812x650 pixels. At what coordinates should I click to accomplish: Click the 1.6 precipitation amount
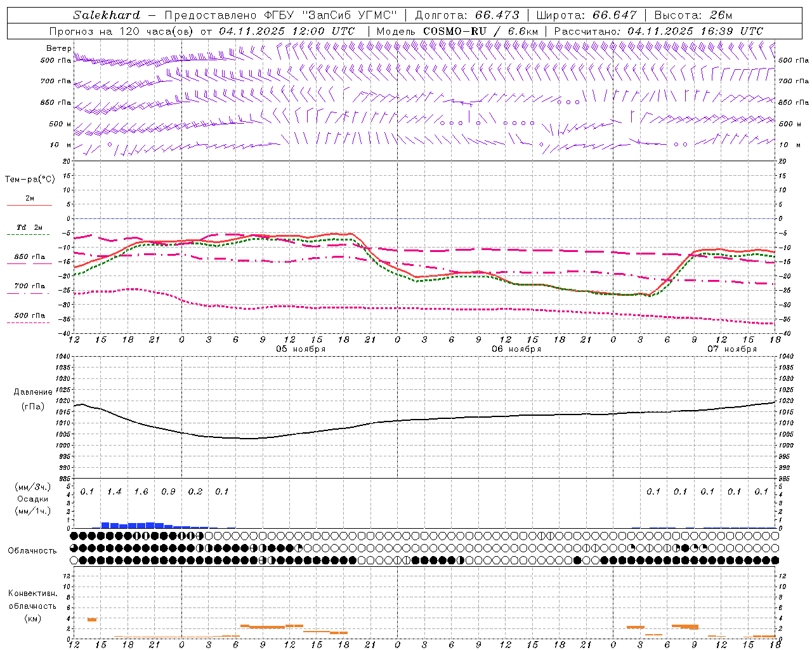point(141,491)
